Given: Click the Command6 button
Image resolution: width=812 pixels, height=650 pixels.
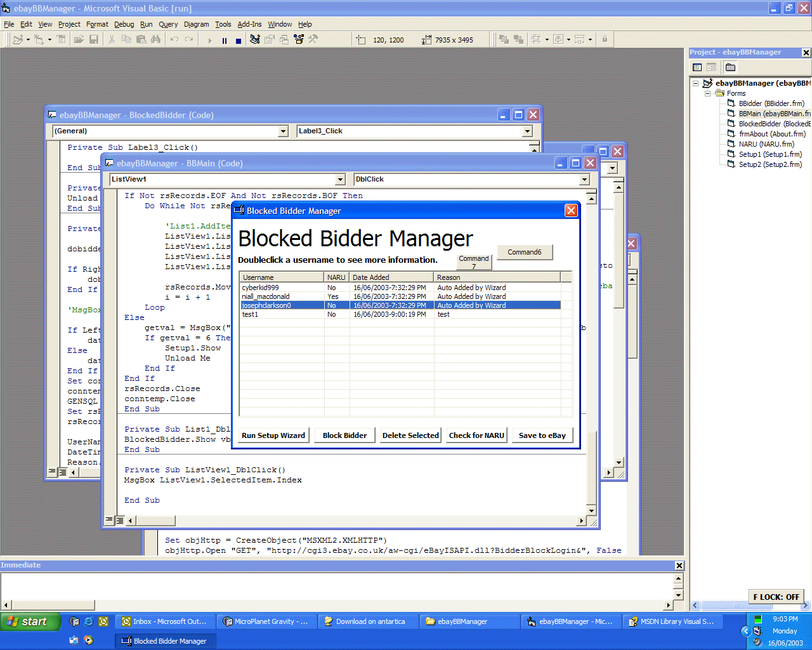Looking at the screenshot, I should point(525,252).
